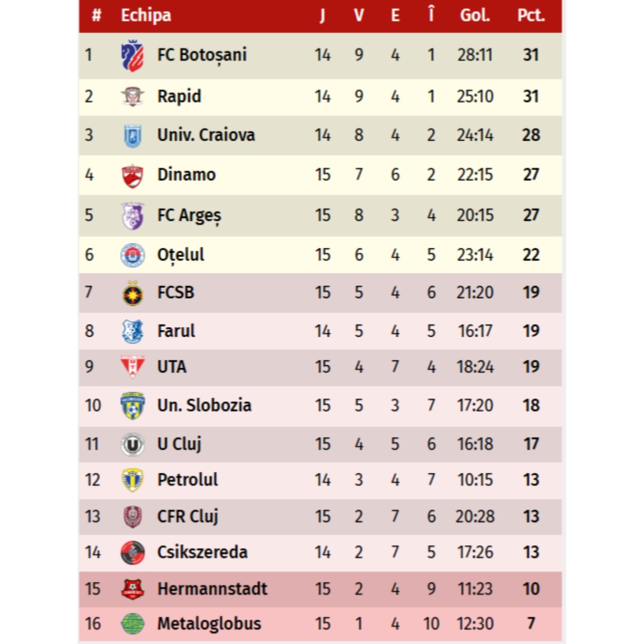Open the CFR Cluj team link

point(188,516)
